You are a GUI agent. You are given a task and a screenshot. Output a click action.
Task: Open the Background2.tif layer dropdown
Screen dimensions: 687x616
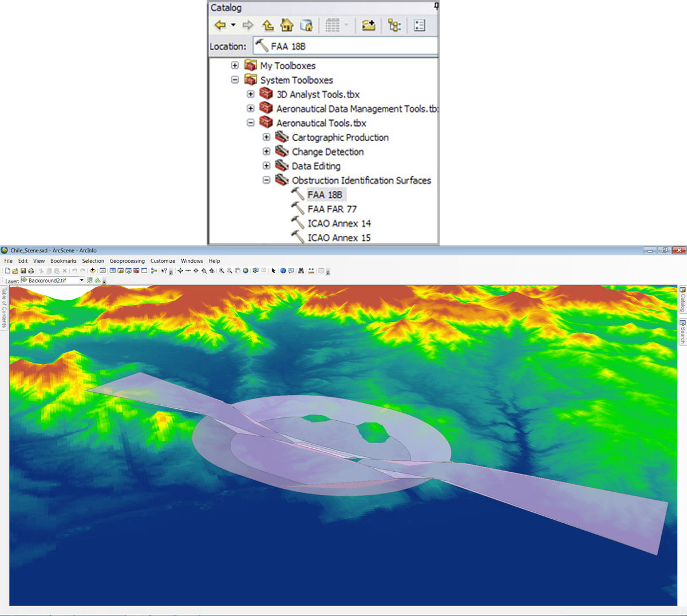coord(82,281)
